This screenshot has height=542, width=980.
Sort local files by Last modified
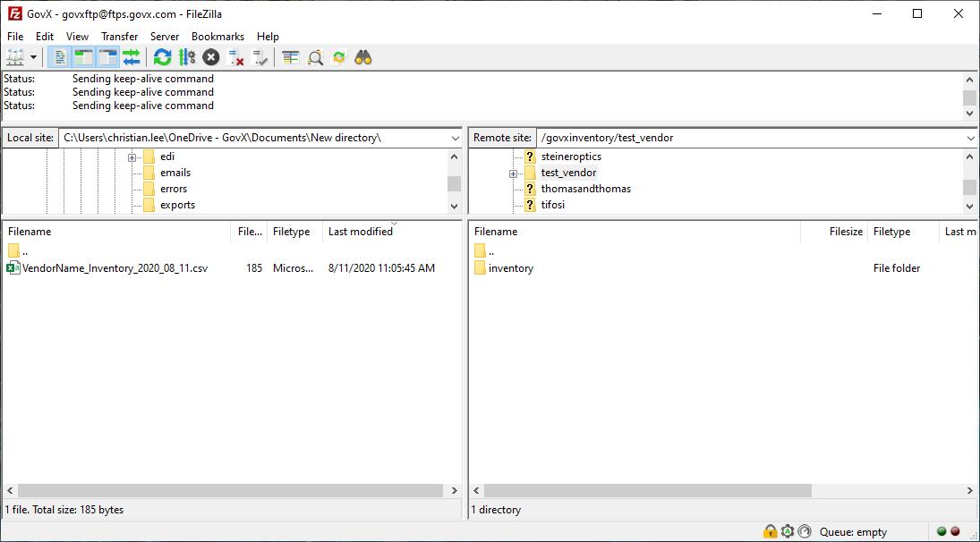pos(392,232)
